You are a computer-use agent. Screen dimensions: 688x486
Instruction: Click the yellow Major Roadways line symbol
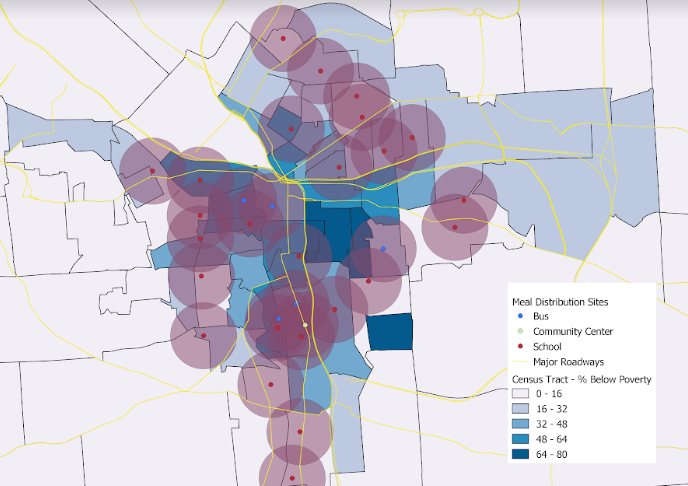[x=520, y=362]
